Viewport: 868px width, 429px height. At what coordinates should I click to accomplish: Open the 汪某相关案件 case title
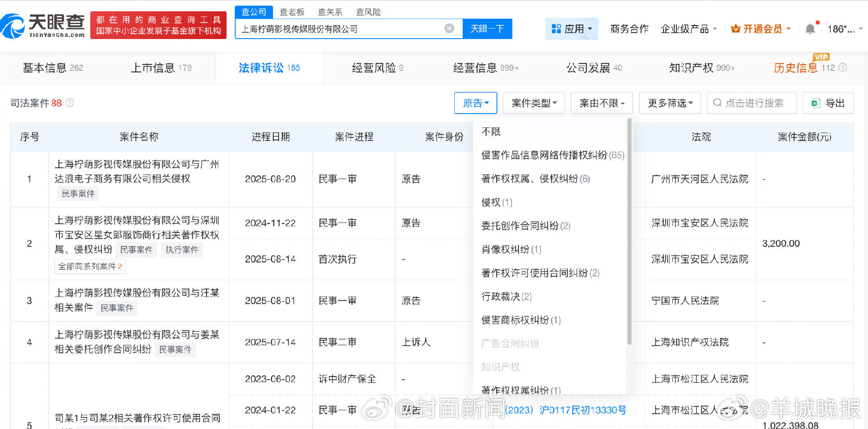click(x=137, y=300)
